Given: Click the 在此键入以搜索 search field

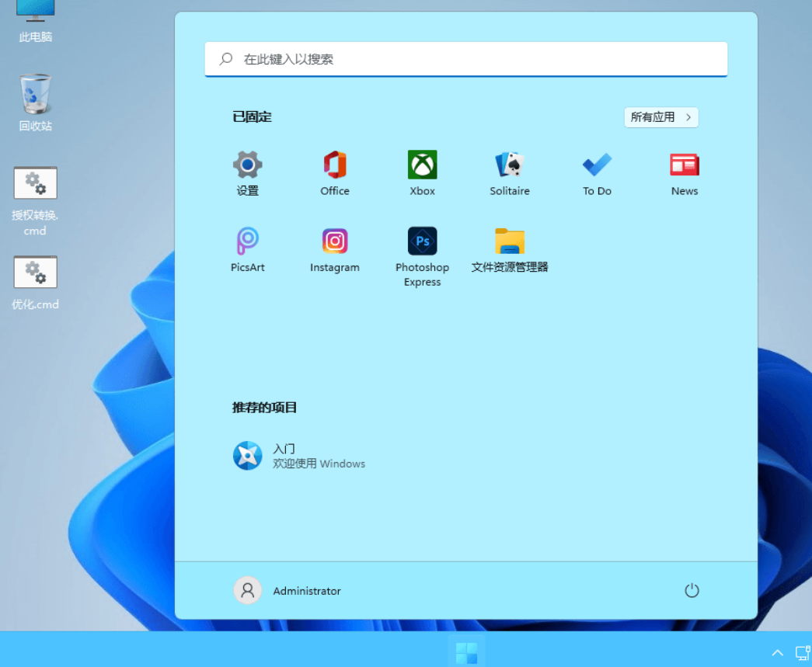Looking at the screenshot, I should [x=466, y=59].
